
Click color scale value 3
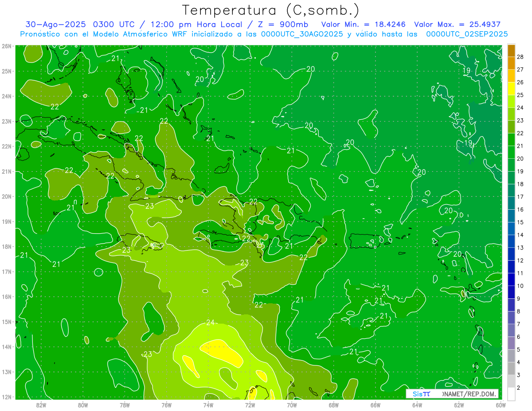click(519, 375)
